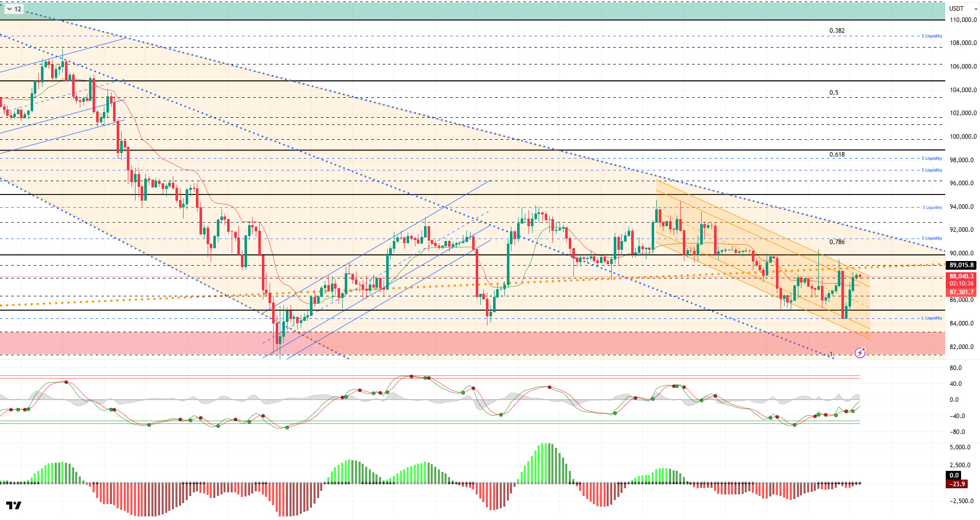The height and width of the screenshot is (520, 980).
Task: Click the L Liquidity line label
Action: tap(931, 318)
